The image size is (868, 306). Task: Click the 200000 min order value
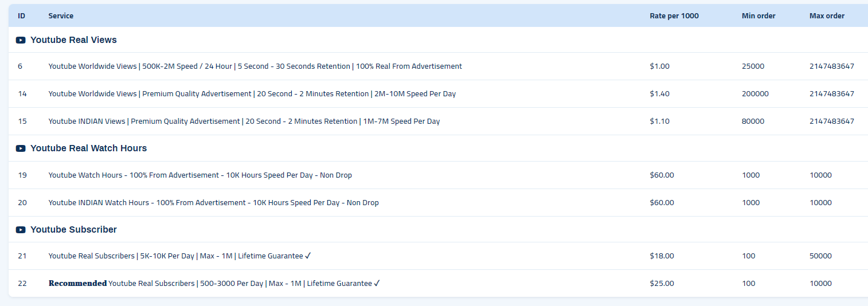pyautogui.click(x=755, y=94)
